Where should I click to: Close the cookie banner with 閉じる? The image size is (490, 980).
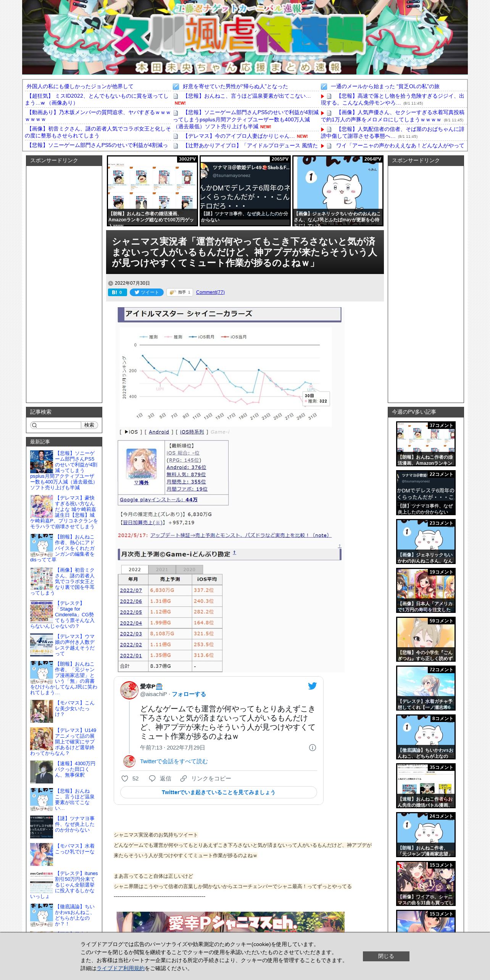click(386, 956)
